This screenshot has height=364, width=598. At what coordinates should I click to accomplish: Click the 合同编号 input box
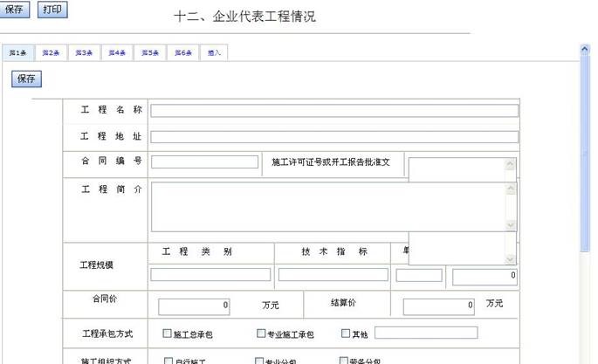click(205, 162)
